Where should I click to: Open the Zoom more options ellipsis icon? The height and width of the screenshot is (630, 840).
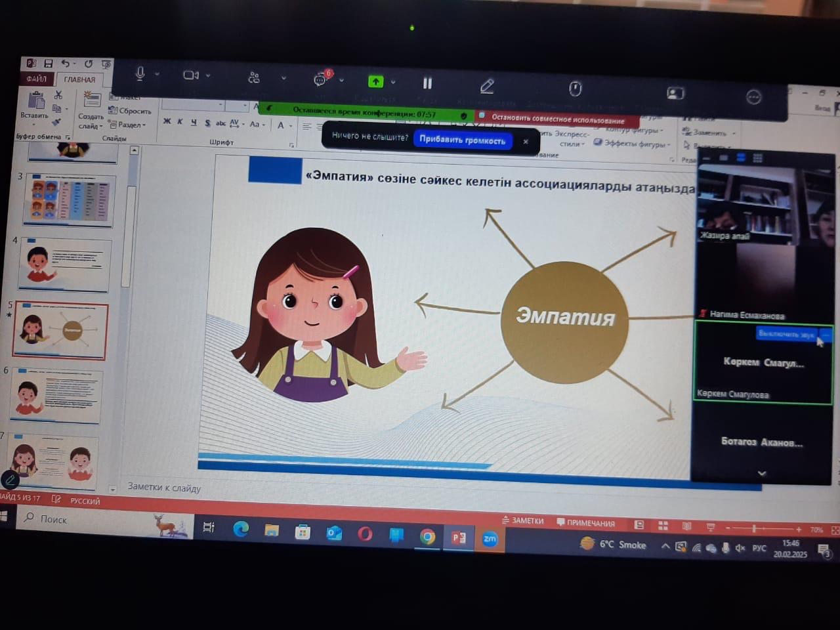click(753, 97)
